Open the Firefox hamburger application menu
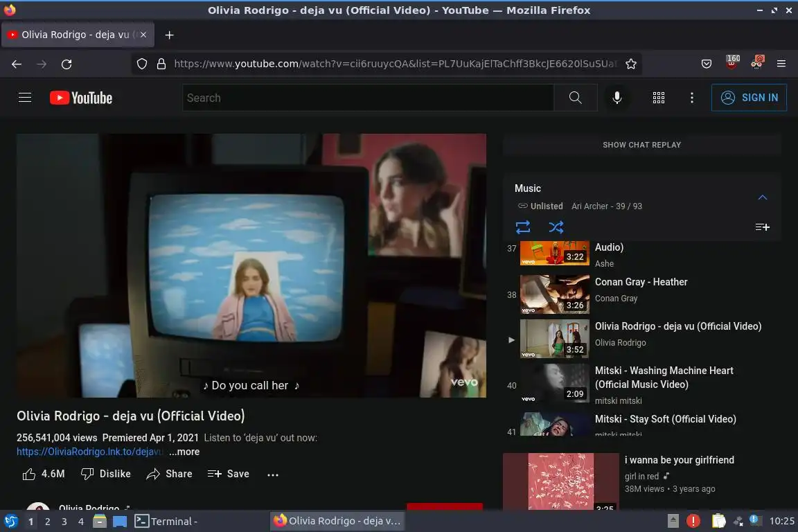This screenshot has width=798, height=532. coord(781,64)
